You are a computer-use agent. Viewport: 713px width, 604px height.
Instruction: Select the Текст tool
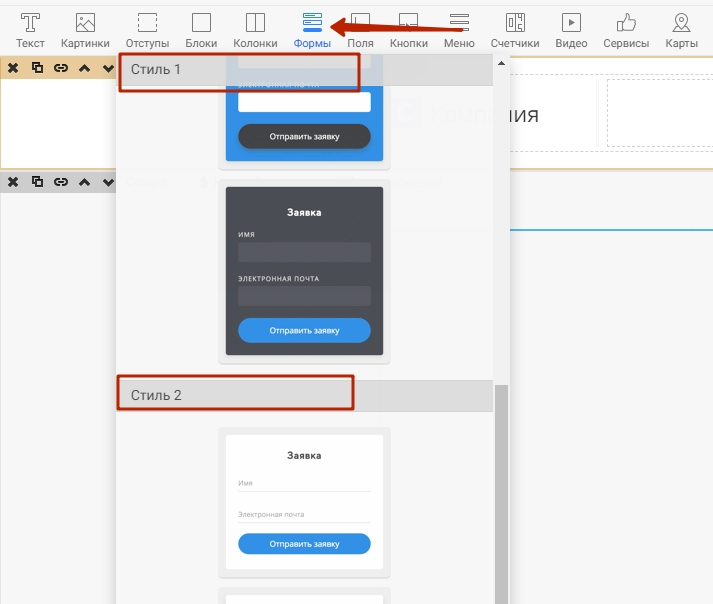pyautogui.click(x=30, y=30)
